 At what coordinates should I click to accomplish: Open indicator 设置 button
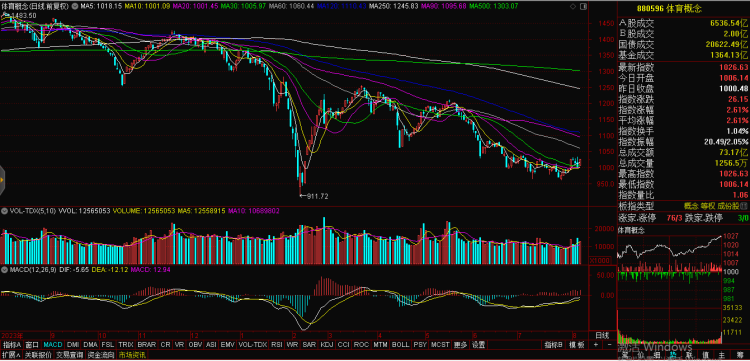point(478,345)
